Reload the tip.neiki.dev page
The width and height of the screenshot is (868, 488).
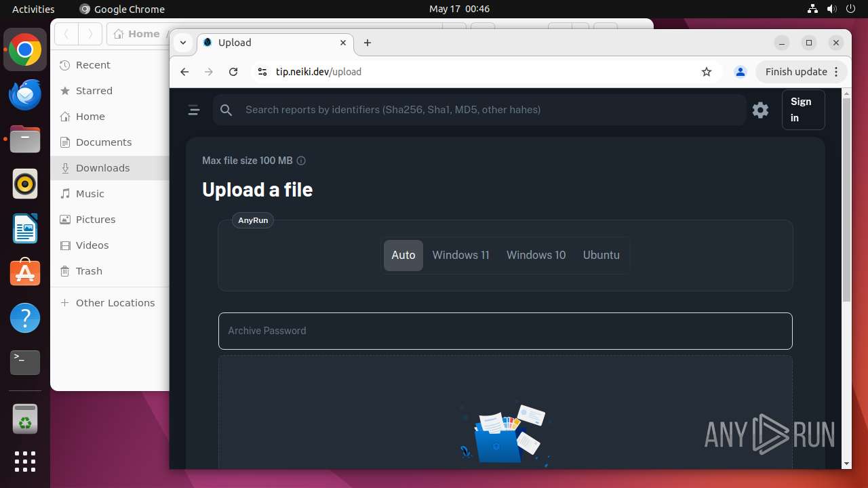(x=233, y=72)
